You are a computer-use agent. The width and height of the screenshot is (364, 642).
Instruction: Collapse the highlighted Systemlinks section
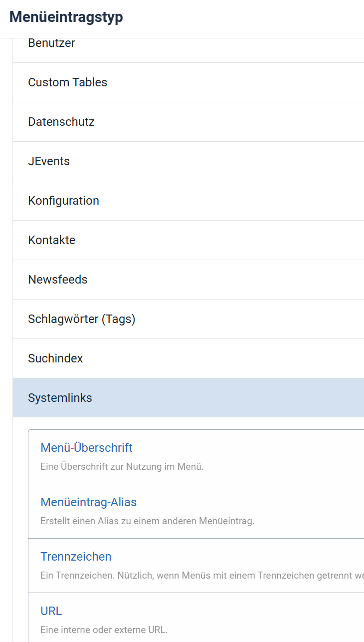[60, 398]
